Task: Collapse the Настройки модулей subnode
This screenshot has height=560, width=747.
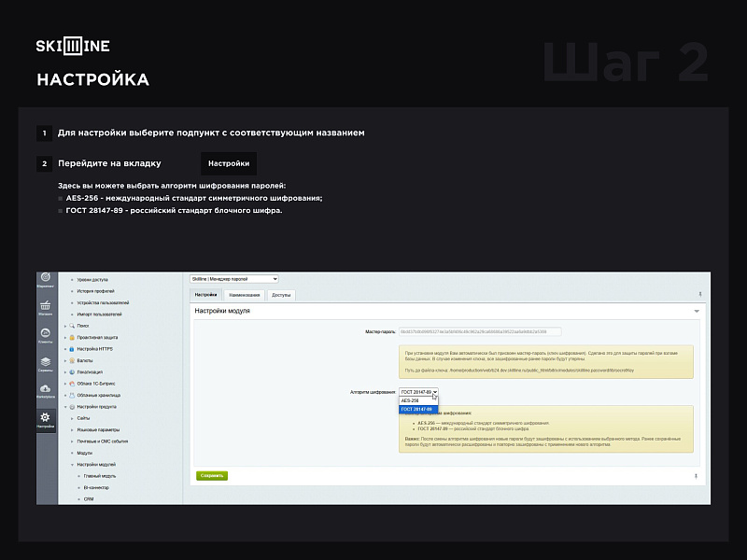Action: pos(72,464)
